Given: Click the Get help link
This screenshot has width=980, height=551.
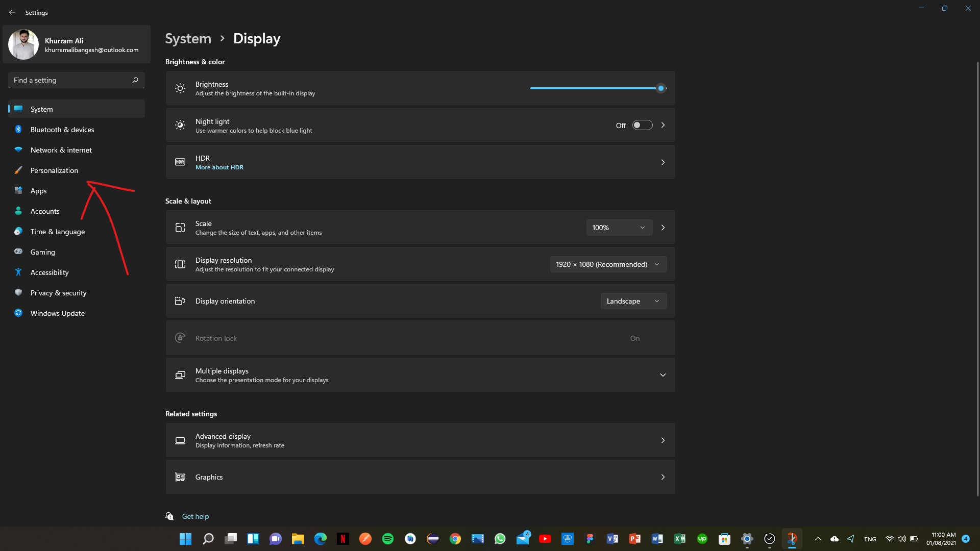Looking at the screenshot, I should [195, 516].
